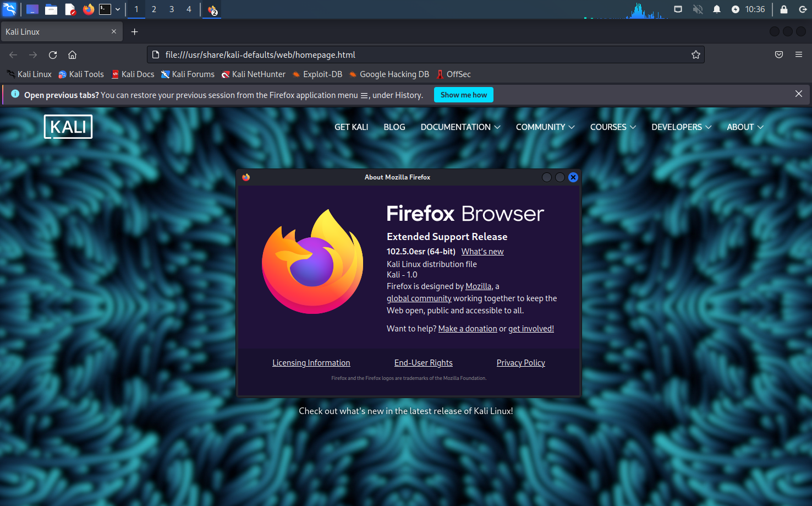812x506 pixels.
Task: Click the Firefox reload page icon
Action: tap(53, 55)
